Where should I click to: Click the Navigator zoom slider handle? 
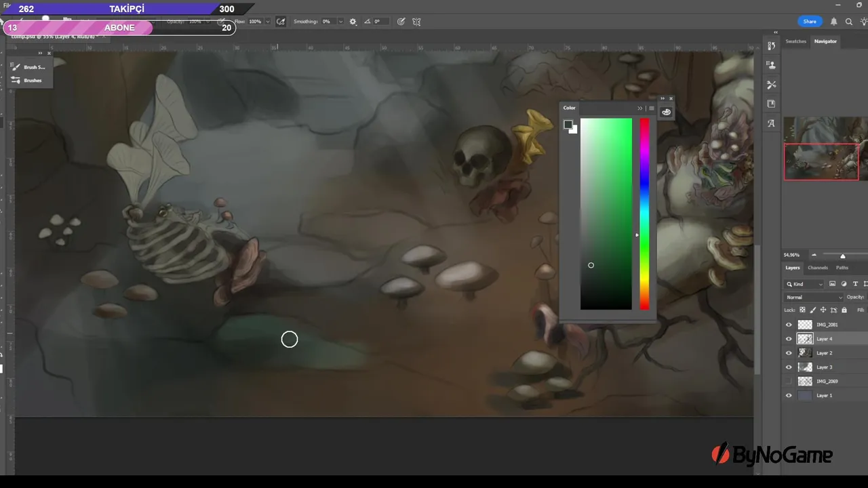click(x=843, y=256)
